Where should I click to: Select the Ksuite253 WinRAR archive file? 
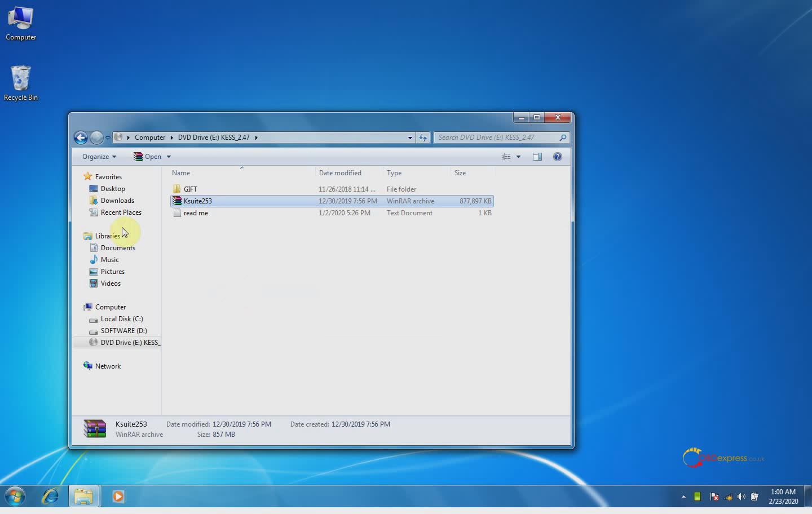197,201
